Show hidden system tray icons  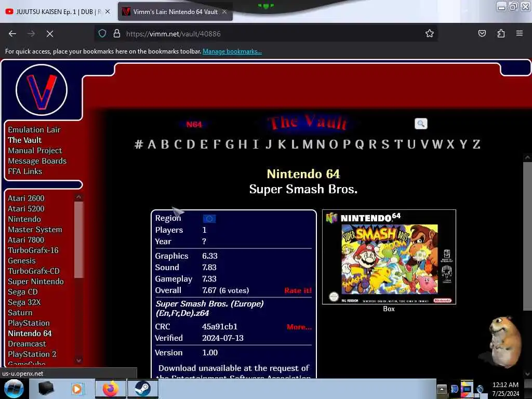442,389
